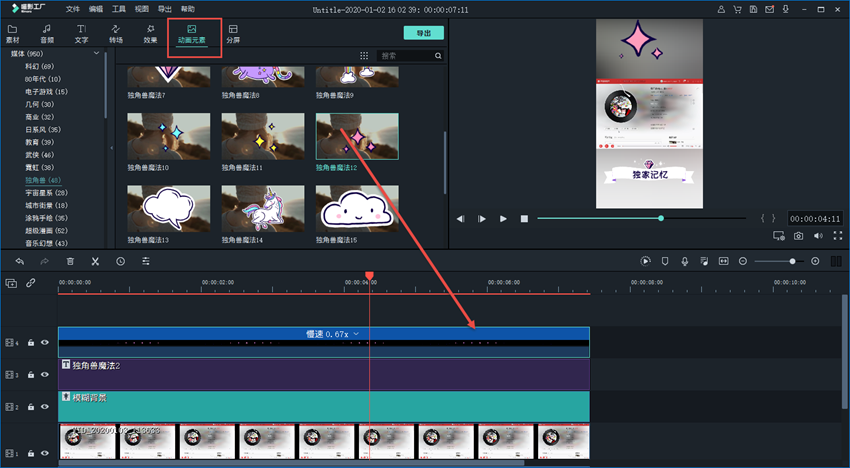Screen dimensions: 850x468
Task: Switch to the 文字 tab
Action: coord(81,34)
